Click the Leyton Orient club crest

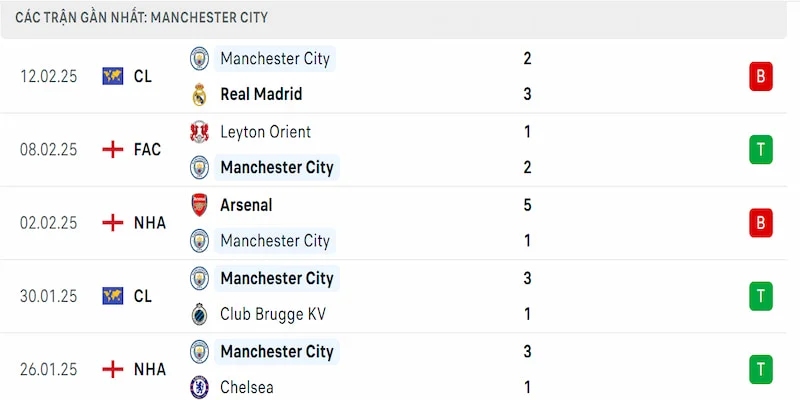200,132
